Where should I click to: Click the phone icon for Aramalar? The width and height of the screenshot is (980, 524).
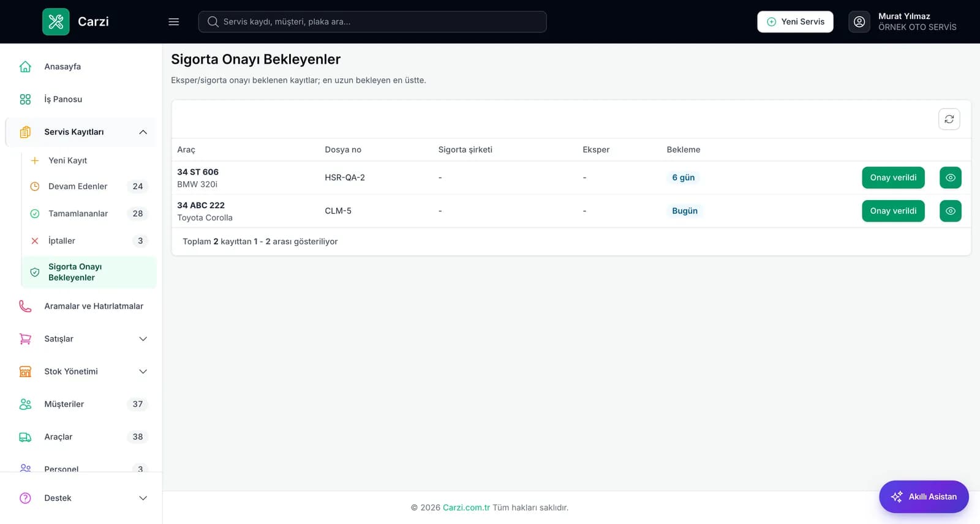25,306
